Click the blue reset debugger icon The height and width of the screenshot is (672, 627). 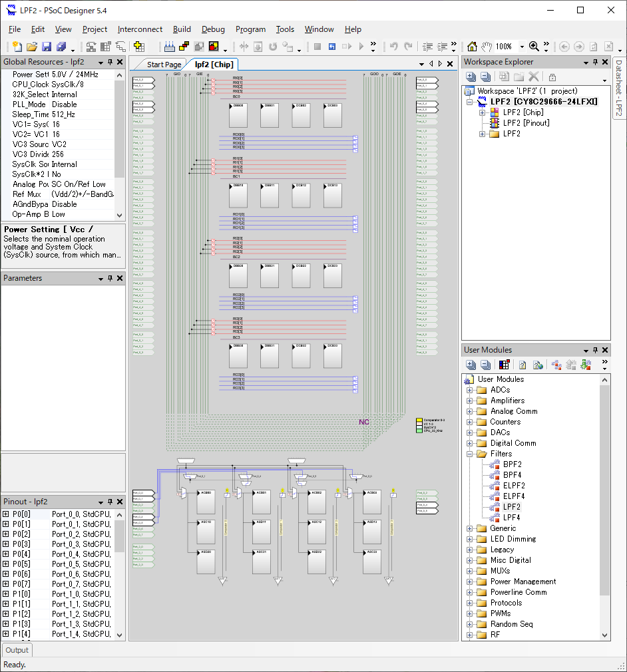pyautogui.click(x=332, y=47)
